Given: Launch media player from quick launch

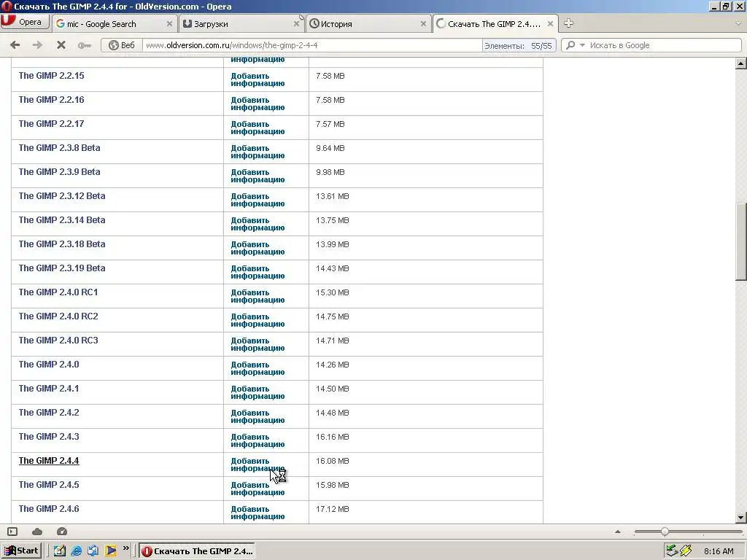Looking at the screenshot, I should 111,551.
